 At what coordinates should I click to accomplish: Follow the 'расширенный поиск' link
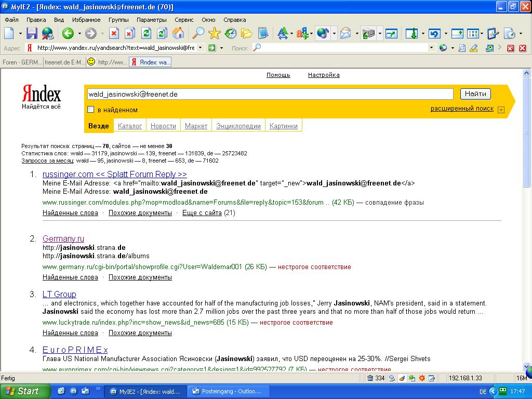point(462,109)
